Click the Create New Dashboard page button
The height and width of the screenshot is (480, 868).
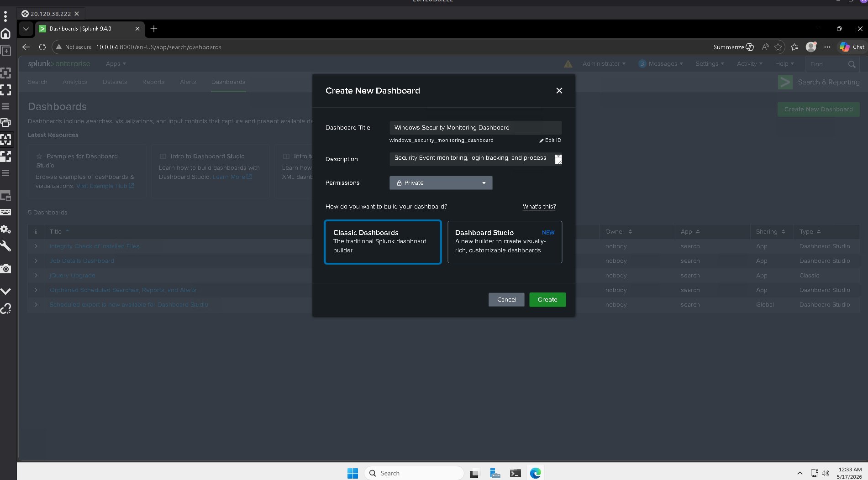pyautogui.click(x=818, y=110)
